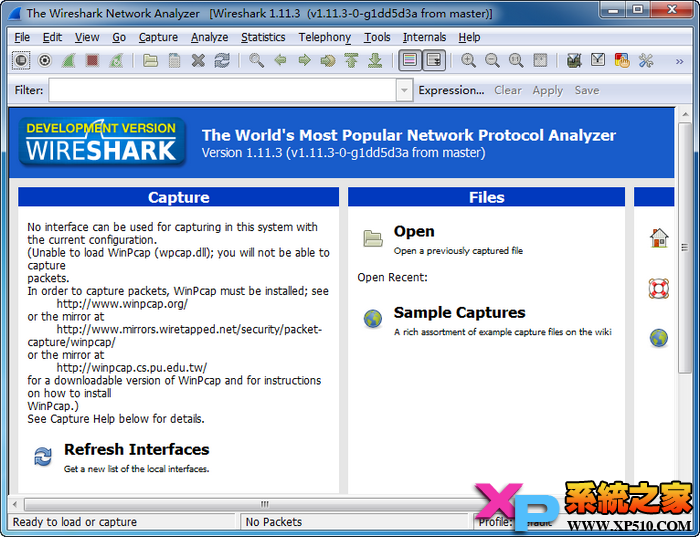This screenshot has width=700, height=537.
Task: Click the Refresh Interfaces arrows icon
Action: tap(43, 457)
